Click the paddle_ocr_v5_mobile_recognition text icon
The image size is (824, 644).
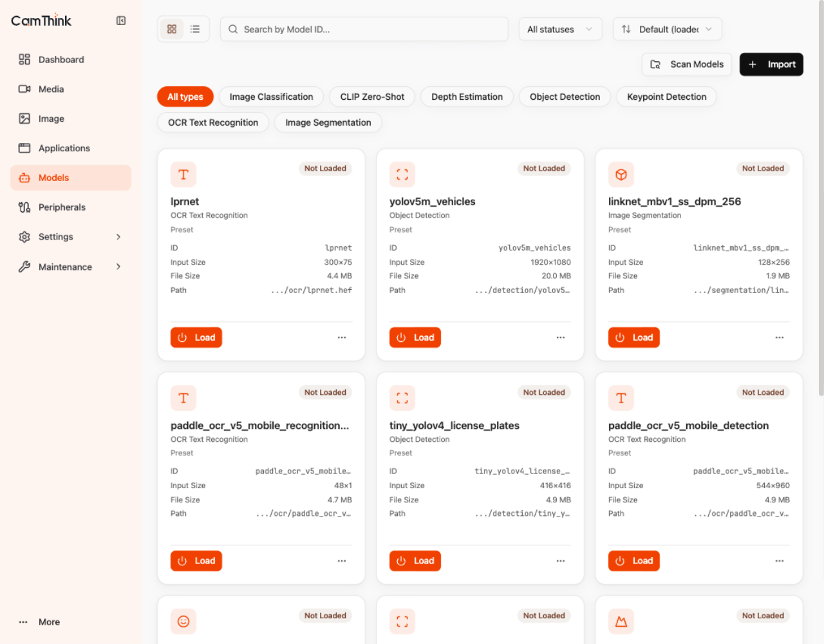[x=183, y=398]
